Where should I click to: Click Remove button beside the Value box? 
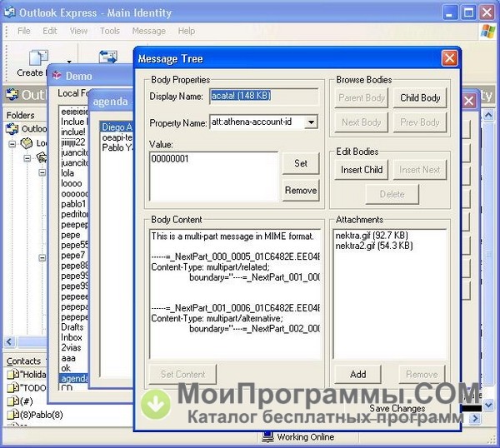(301, 190)
